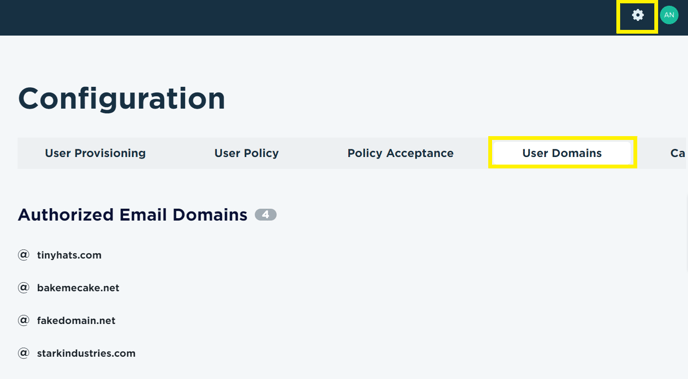Click the starkindustries.com domain entry
The image size is (688, 379).
point(86,353)
